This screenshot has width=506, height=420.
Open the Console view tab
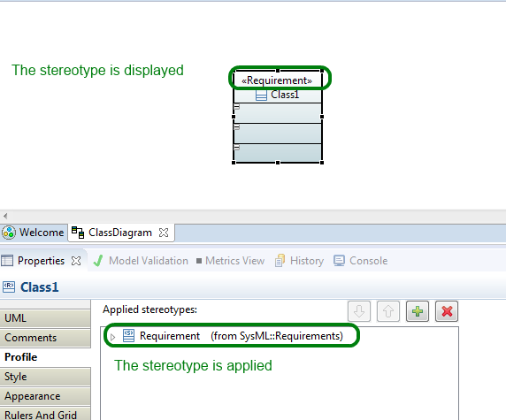click(360, 261)
